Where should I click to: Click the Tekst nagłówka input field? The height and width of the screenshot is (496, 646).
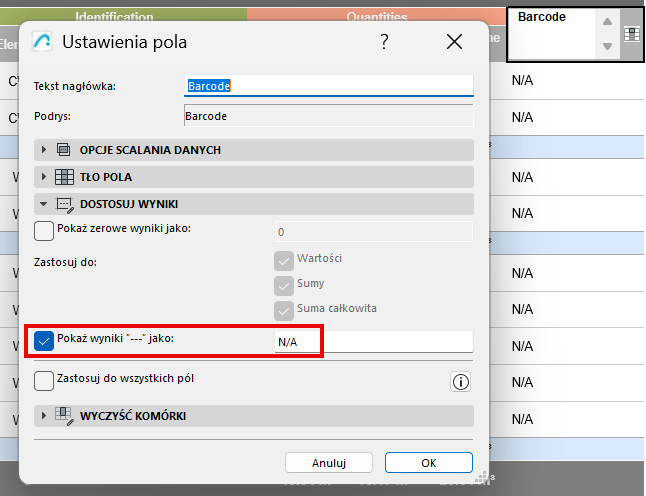[328, 86]
